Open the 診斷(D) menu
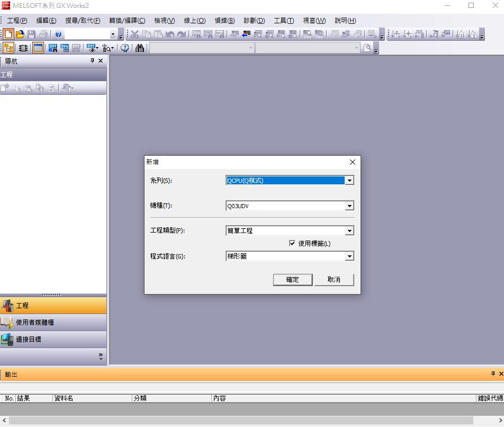Viewport: 504px width, 427px height. click(x=254, y=21)
